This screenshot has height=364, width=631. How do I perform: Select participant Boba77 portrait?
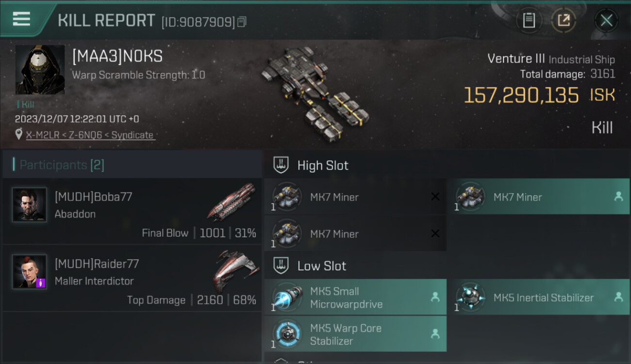pos(30,205)
